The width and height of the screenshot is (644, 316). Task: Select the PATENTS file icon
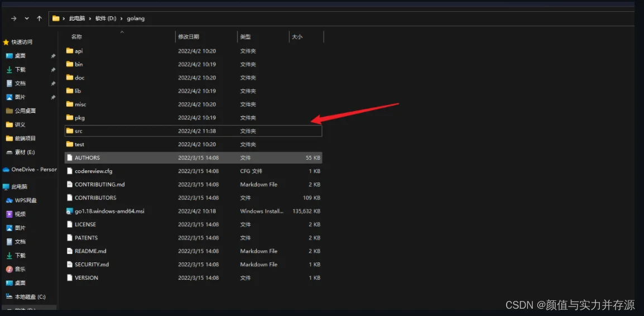pyautogui.click(x=69, y=237)
